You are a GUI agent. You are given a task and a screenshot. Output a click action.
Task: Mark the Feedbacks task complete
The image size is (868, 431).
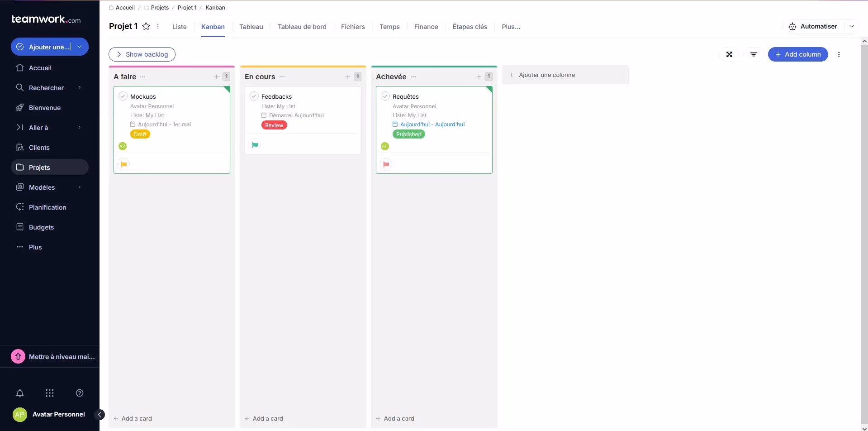[254, 96]
